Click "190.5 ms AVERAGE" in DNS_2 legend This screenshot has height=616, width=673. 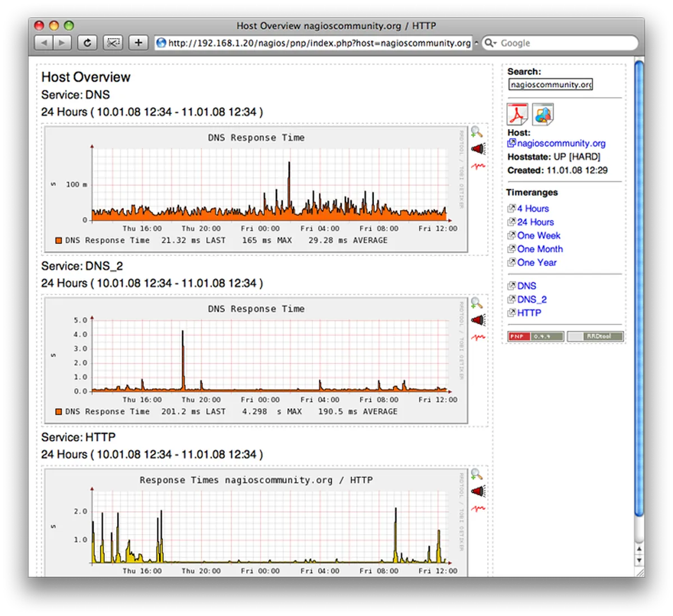(x=358, y=412)
